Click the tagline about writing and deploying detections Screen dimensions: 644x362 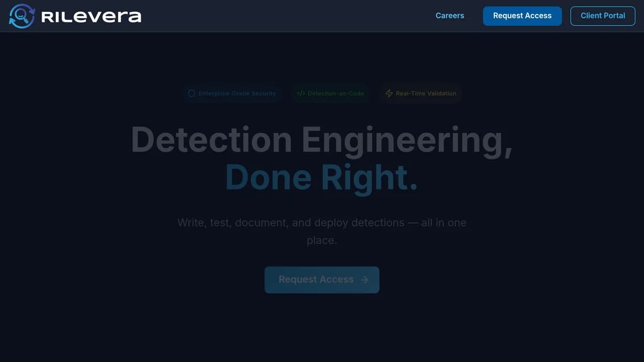coord(321,231)
